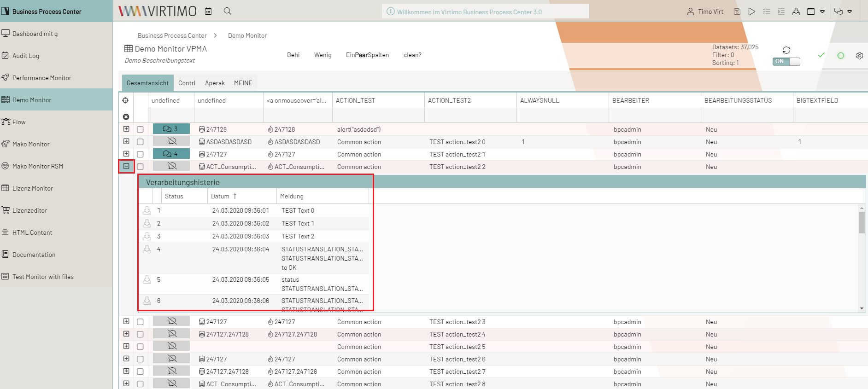Click the Verarbeitungshistorie vertical scrollbar thumb
This screenshot has width=868, height=389.
coord(862,223)
